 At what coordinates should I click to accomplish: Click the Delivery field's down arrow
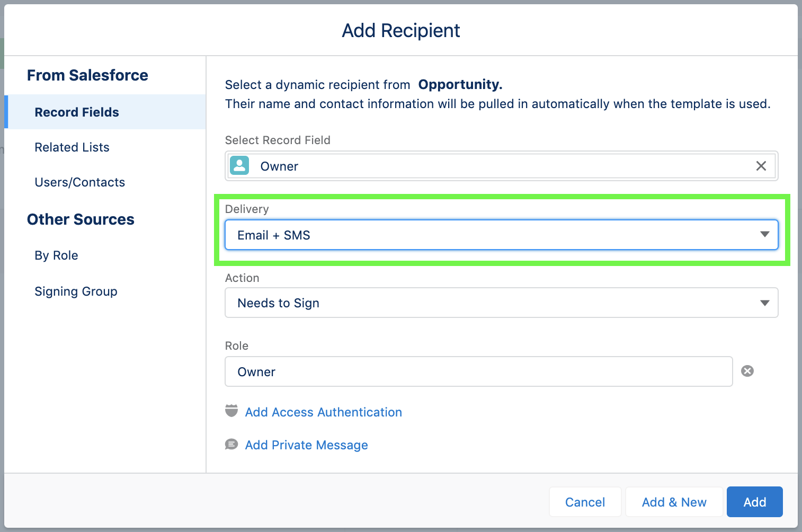(764, 234)
